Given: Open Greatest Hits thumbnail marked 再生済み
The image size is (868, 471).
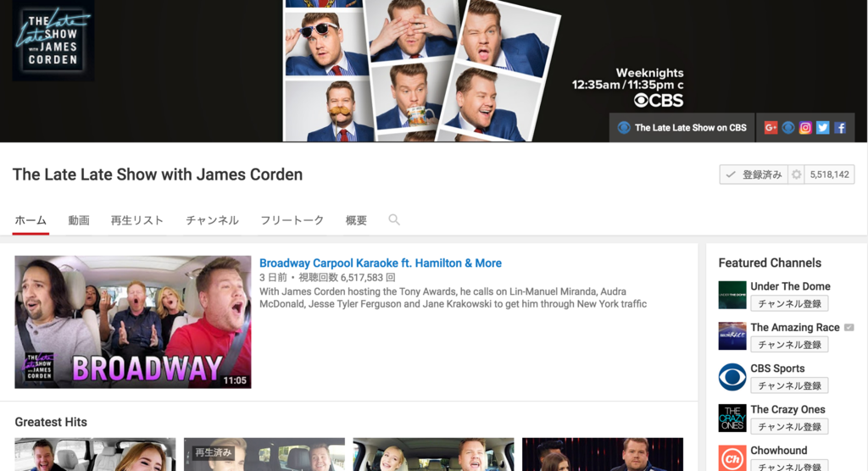Looking at the screenshot, I should pyautogui.click(x=264, y=454).
